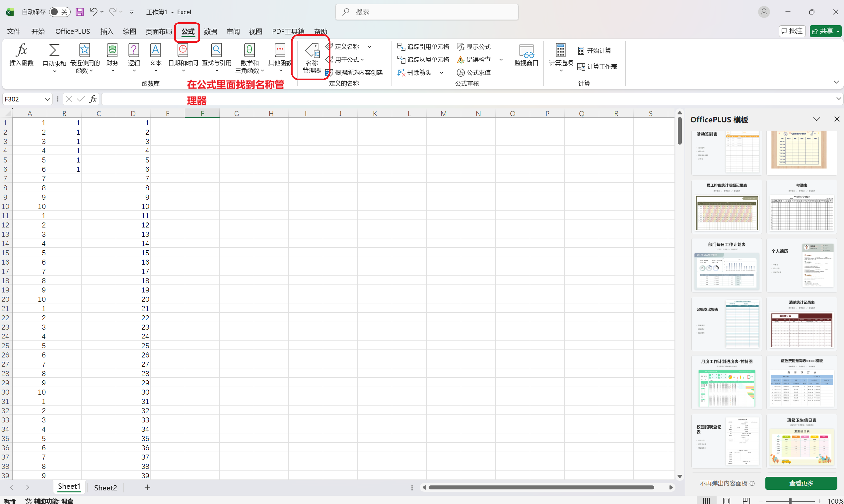Screen dimensions: 844x504
Task: Open the Data (数据) ribbon tab
Action: point(210,31)
